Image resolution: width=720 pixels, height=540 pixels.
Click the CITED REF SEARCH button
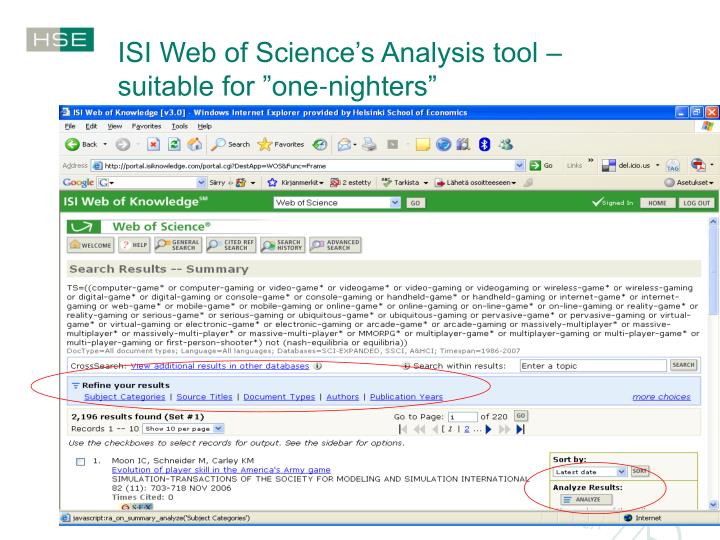click(231, 245)
